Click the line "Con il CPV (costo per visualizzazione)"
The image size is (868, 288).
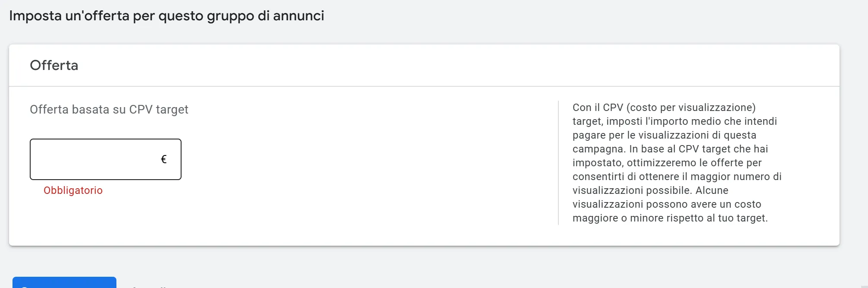tap(664, 108)
